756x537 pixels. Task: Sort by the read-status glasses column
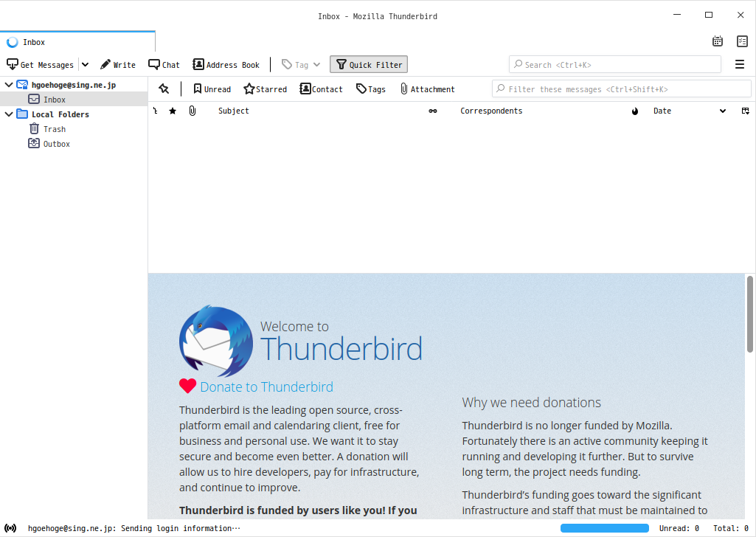pos(433,111)
